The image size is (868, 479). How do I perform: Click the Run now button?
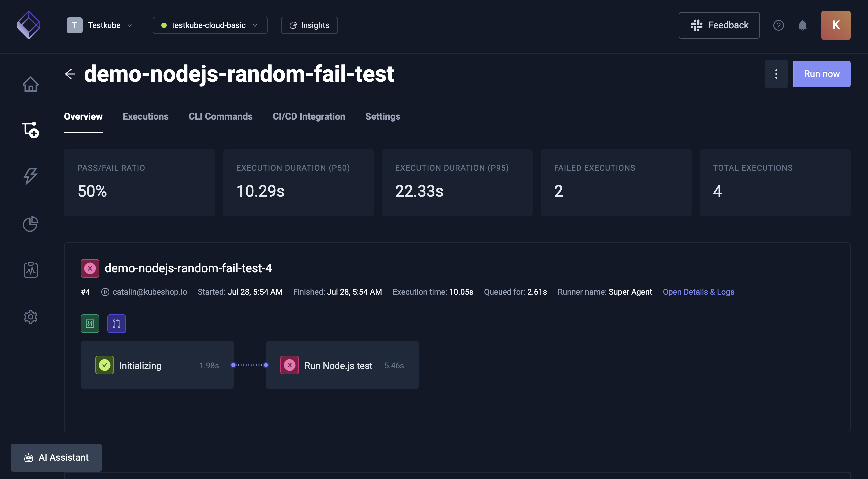(x=821, y=74)
